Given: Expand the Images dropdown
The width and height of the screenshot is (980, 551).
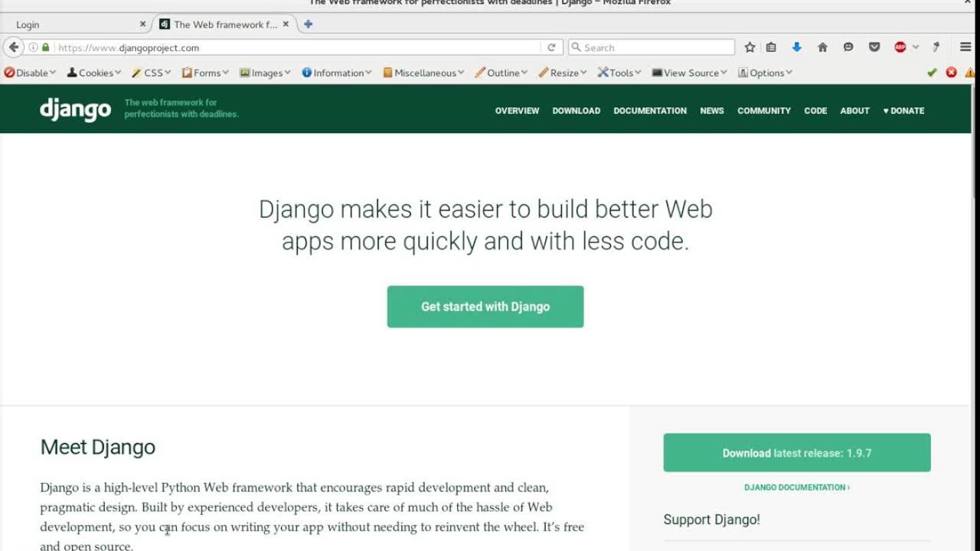Looking at the screenshot, I should pyautogui.click(x=265, y=73).
